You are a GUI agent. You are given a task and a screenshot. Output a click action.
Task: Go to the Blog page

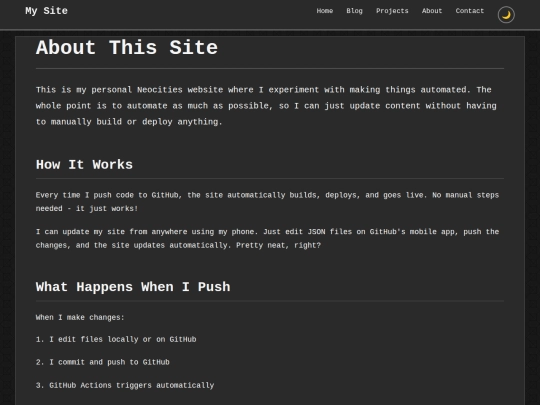[x=354, y=11]
